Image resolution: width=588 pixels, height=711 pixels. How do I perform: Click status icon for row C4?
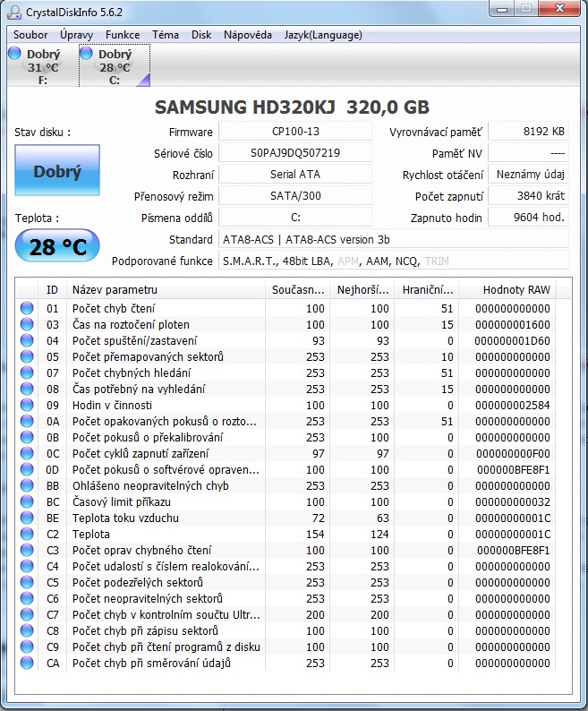tap(27, 566)
